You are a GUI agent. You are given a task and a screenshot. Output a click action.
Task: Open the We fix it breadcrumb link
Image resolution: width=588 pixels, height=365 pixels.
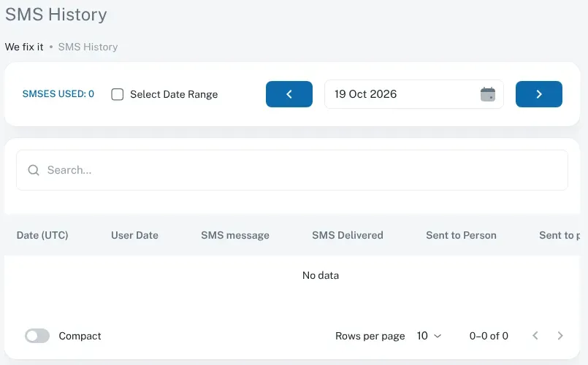[24, 47]
